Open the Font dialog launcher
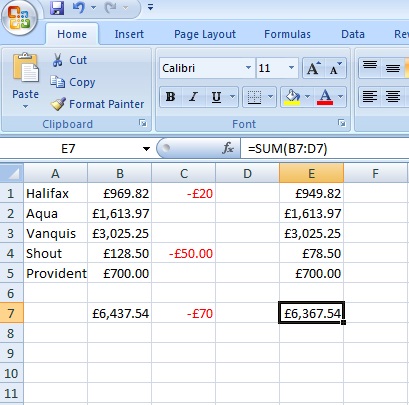 342,123
